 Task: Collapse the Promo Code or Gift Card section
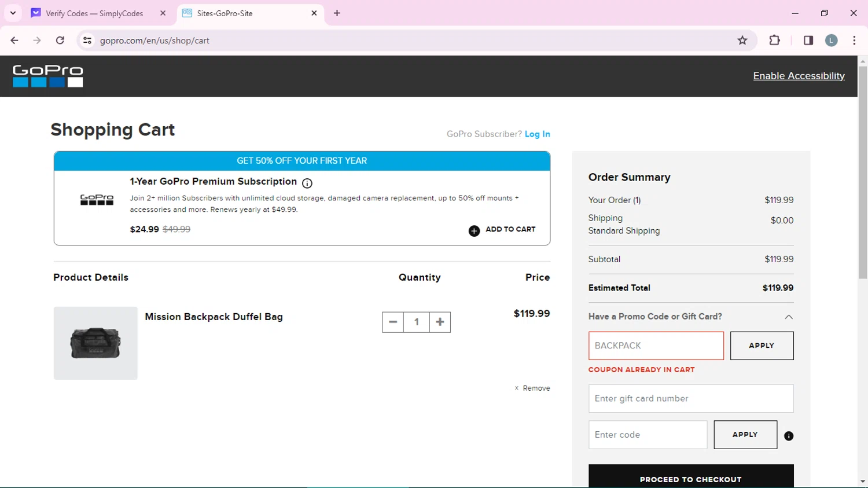[x=788, y=317]
